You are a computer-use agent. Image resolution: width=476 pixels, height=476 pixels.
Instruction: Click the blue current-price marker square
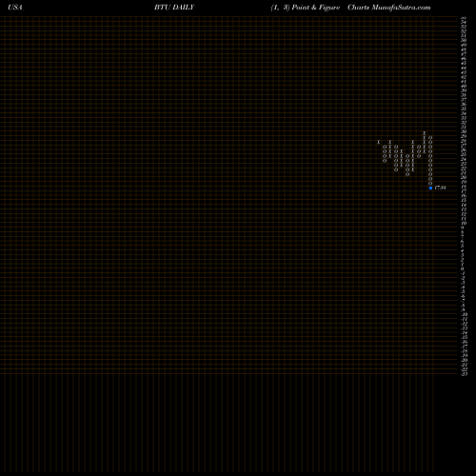[430, 188]
